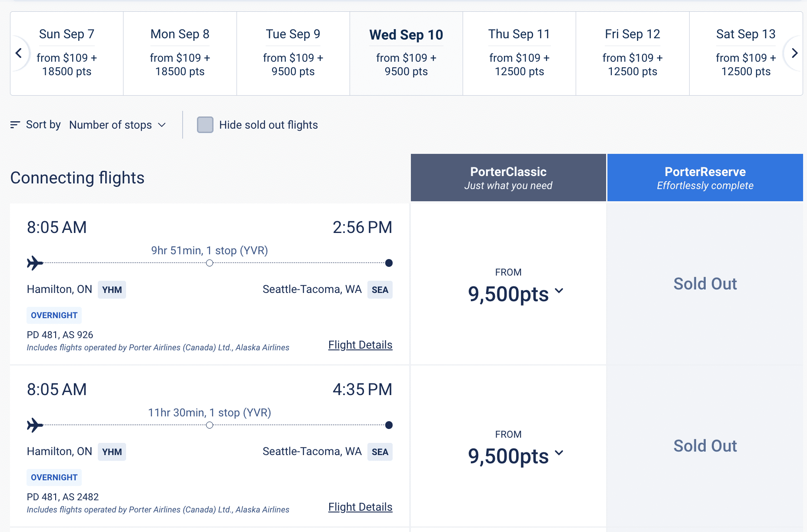
Task: Go to next week of dates
Action: 794,53
